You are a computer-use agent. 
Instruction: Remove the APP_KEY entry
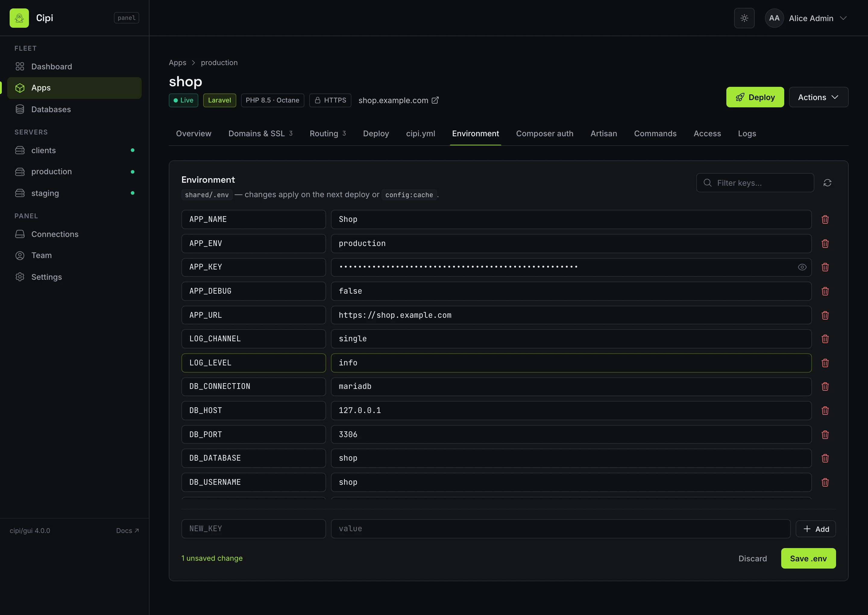(825, 267)
